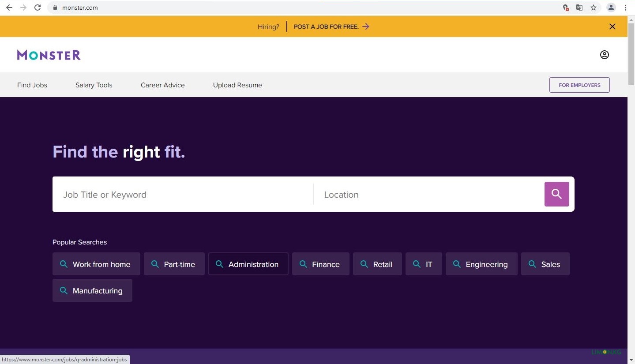This screenshot has height=364, width=635.
Task: Click magnifier icon on Sales chip
Action: point(532,264)
